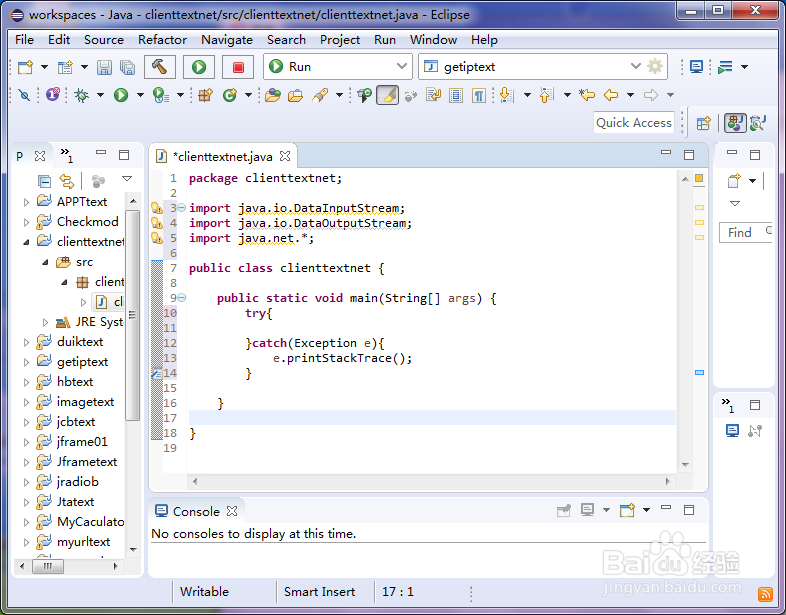This screenshot has height=615, width=786.
Task: Click Collapse All in Package Explorer
Action: coord(44,180)
